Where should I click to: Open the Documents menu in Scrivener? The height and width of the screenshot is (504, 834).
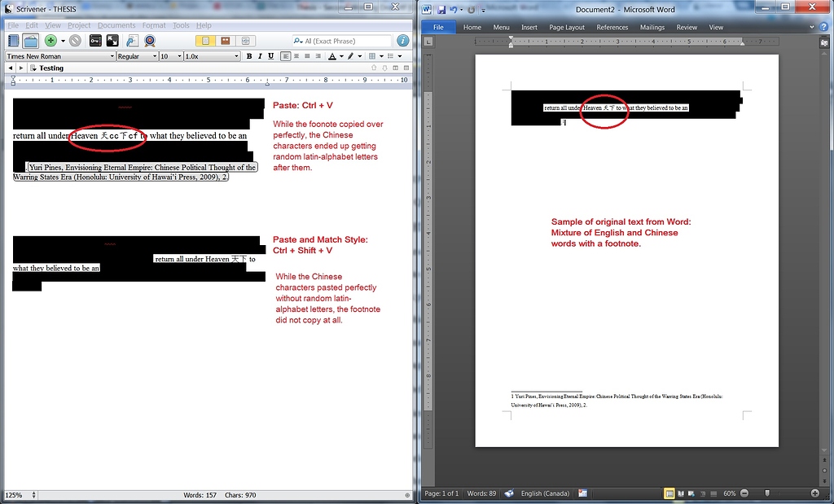pyautogui.click(x=116, y=25)
